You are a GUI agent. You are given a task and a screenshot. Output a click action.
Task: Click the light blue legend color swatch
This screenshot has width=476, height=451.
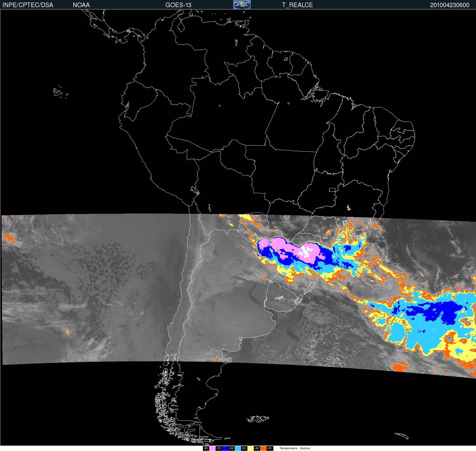tap(238, 448)
